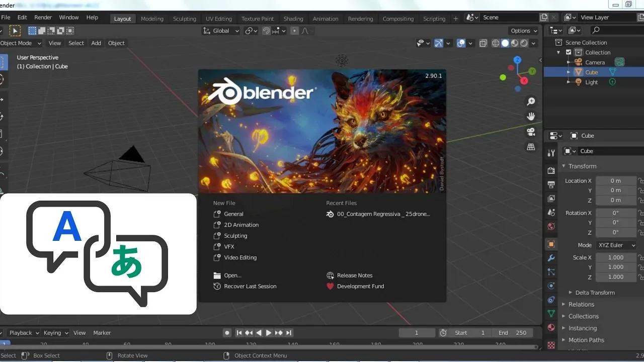Switch viewport to Rendered shading mode

click(x=523, y=43)
